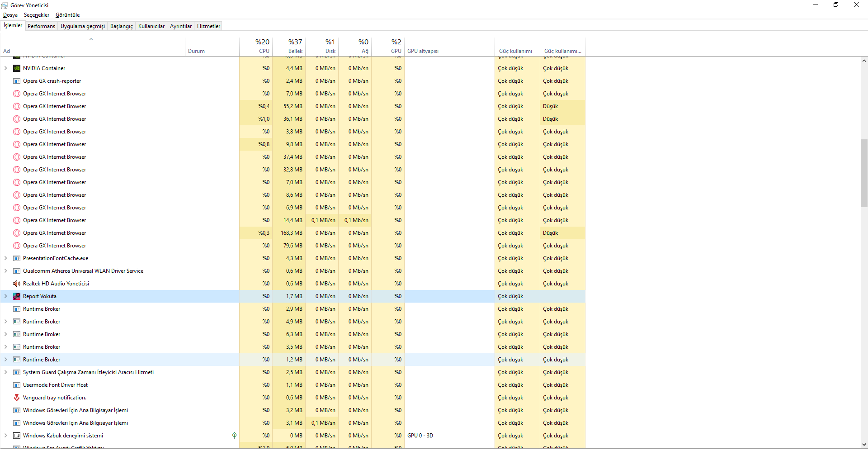Viewport: 868px width, 451px height.
Task: Open the Görüntüle menu
Action: (x=67, y=15)
